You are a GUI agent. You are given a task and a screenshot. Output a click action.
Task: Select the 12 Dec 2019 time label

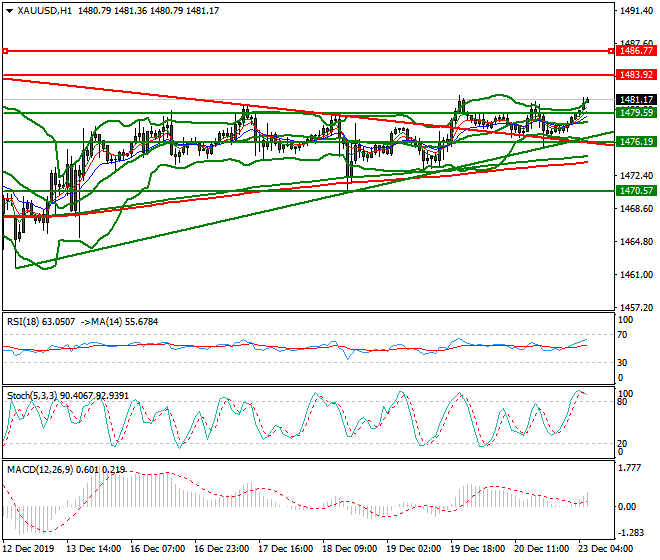(29, 549)
